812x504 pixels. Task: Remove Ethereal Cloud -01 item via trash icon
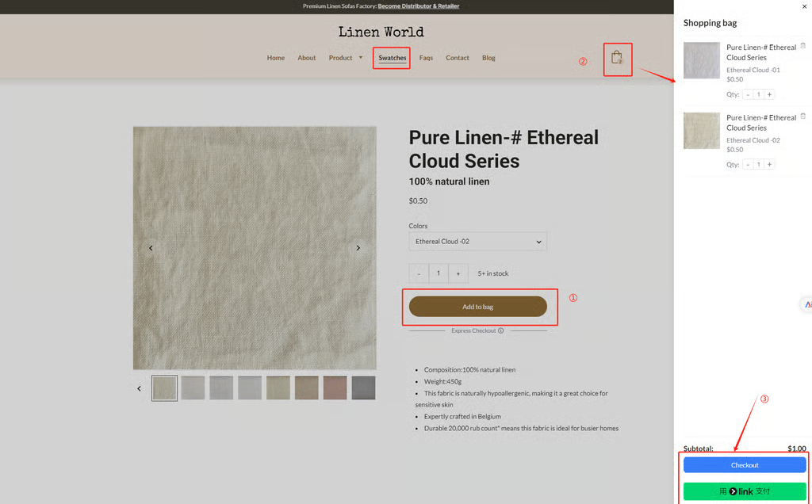click(802, 45)
